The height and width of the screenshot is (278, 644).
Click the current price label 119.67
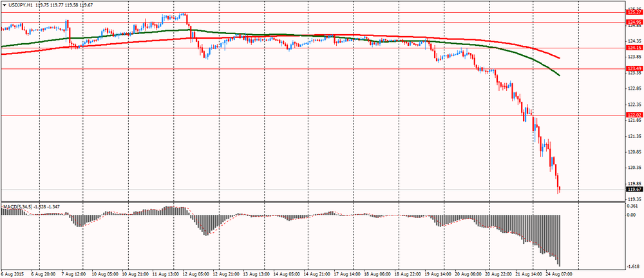634,189
